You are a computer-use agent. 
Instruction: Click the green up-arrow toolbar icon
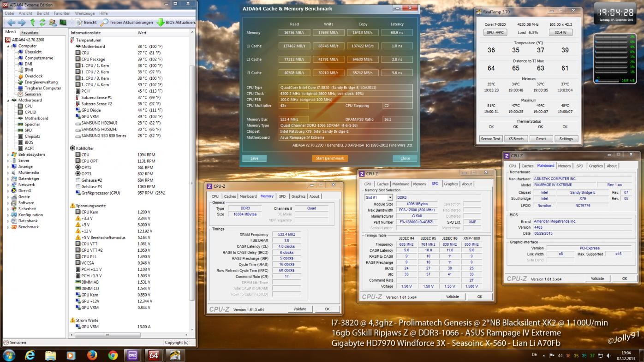32,22
